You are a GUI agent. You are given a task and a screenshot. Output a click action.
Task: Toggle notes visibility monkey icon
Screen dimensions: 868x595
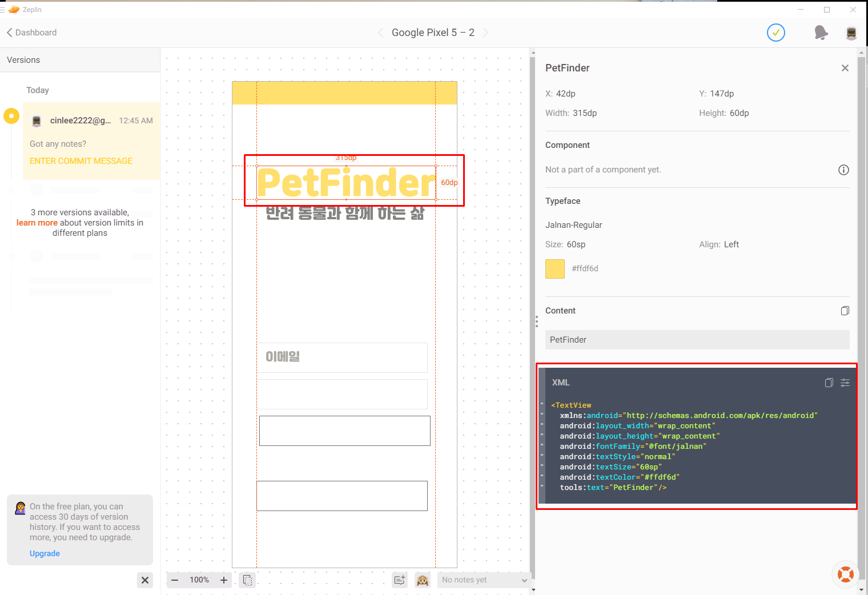(x=423, y=580)
